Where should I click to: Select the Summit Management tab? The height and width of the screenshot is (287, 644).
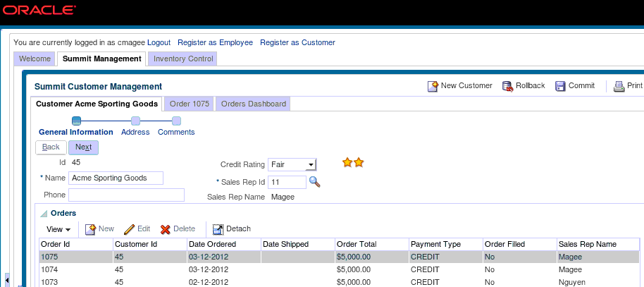[102, 59]
